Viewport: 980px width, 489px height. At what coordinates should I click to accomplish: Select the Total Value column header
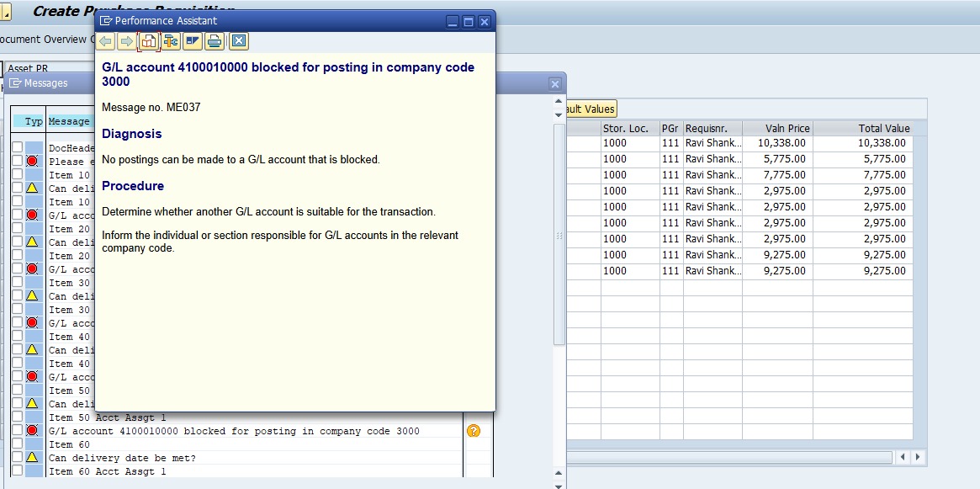click(862, 128)
